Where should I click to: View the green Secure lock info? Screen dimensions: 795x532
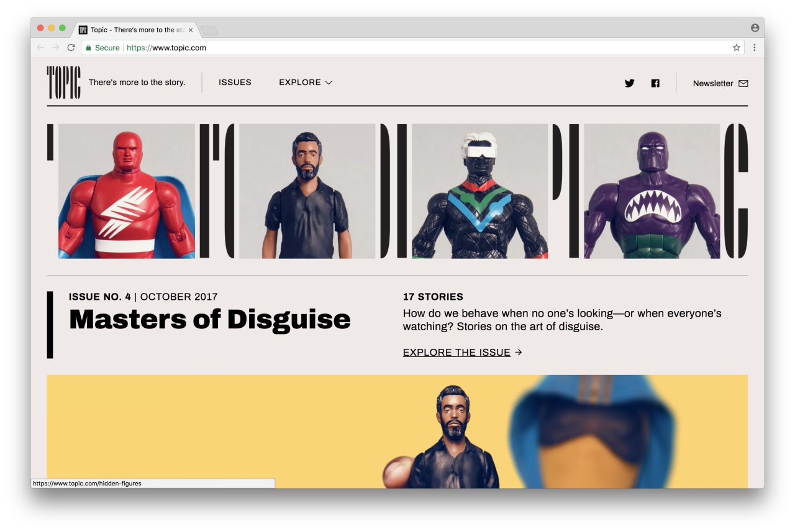click(x=102, y=48)
